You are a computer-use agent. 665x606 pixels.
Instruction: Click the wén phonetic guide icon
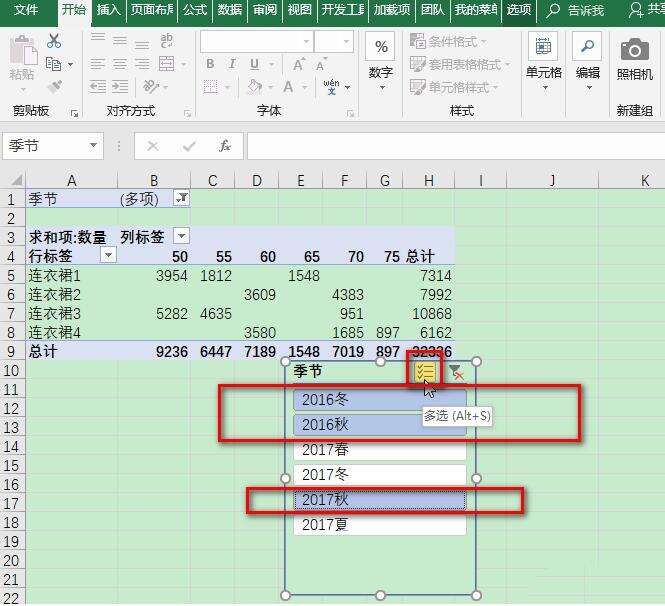pos(331,87)
